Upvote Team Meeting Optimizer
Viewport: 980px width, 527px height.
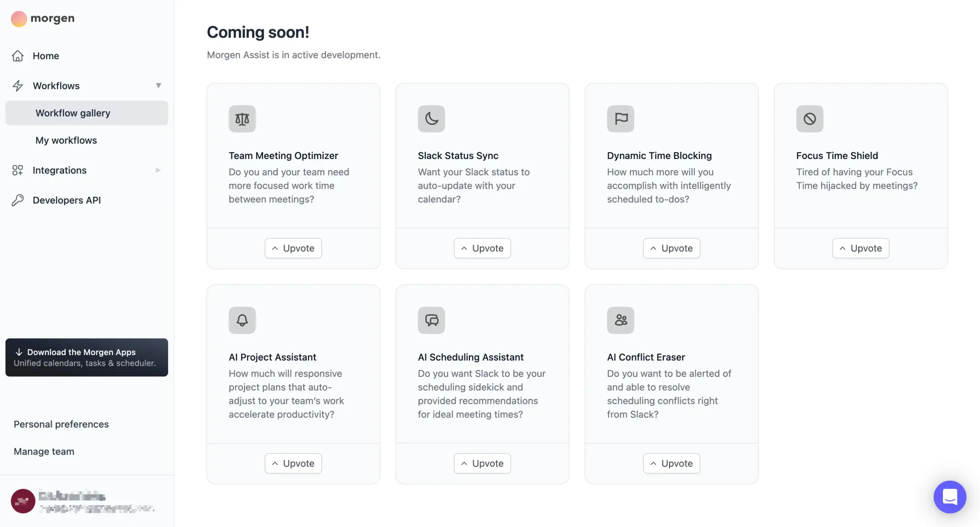click(x=293, y=248)
